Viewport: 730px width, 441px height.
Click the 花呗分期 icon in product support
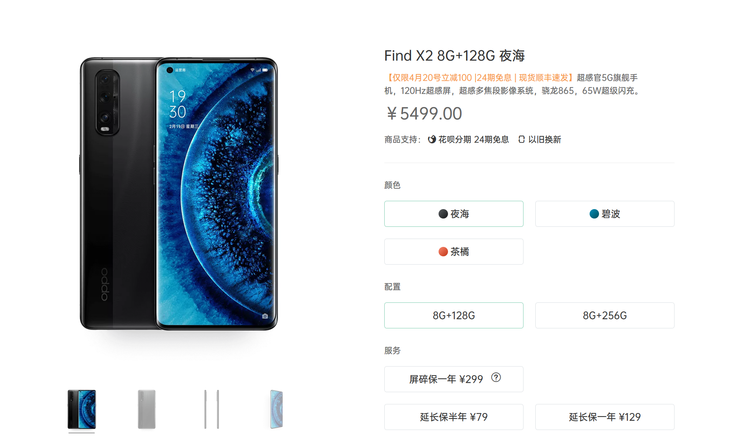[432, 139]
